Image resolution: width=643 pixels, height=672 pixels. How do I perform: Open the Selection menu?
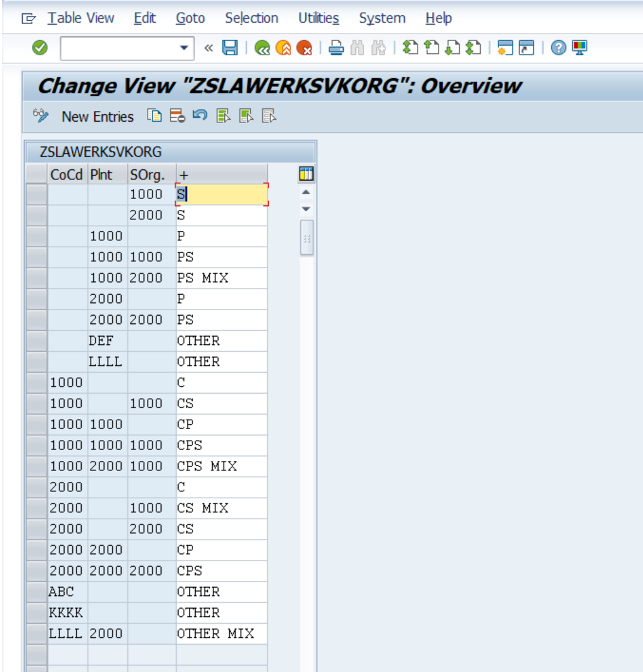click(x=251, y=18)
